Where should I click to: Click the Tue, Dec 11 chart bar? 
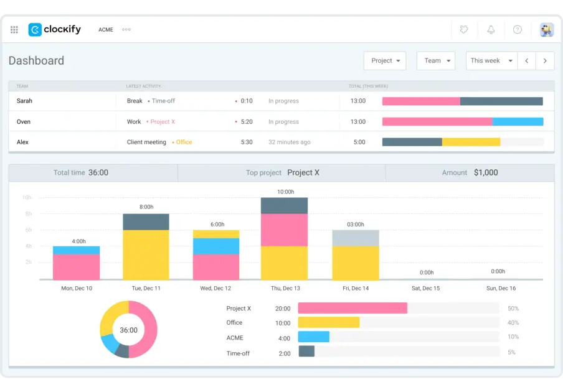[146, 247]
